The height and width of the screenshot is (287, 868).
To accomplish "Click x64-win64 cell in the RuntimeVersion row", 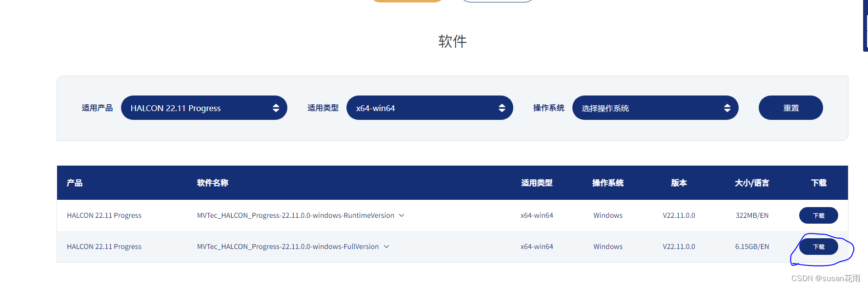I will (537, 215).
